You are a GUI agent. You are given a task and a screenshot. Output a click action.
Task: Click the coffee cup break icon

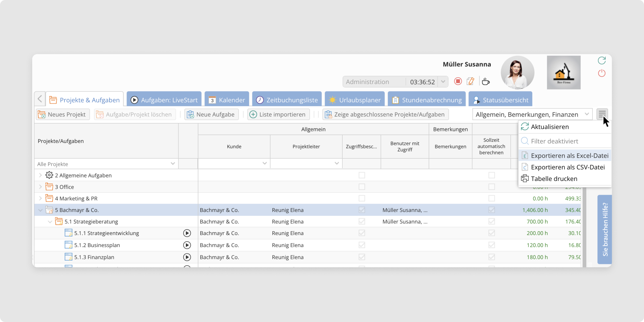point(486,82)
